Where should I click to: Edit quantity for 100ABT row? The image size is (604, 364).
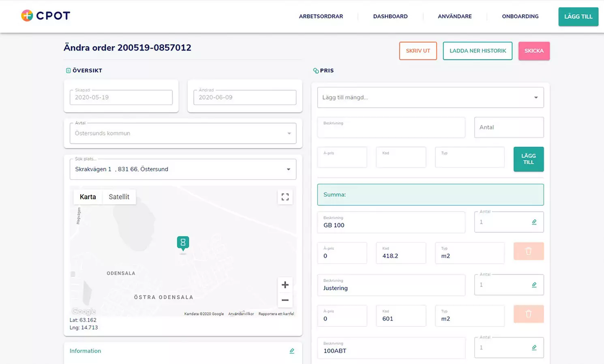click(x=534, y=348)
